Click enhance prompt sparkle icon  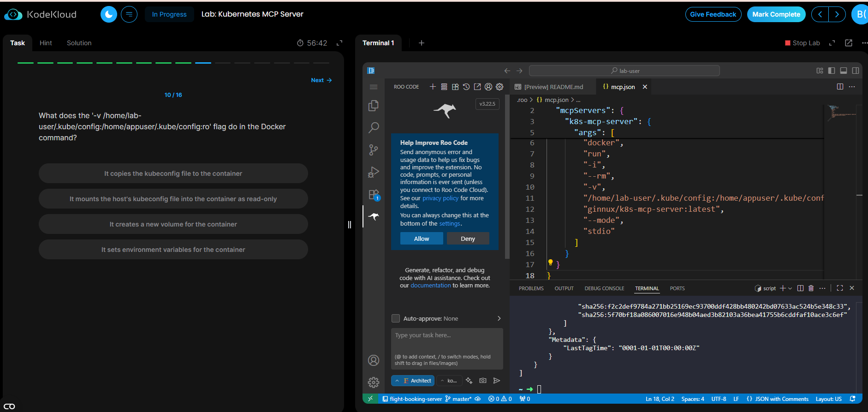(469, 381)
